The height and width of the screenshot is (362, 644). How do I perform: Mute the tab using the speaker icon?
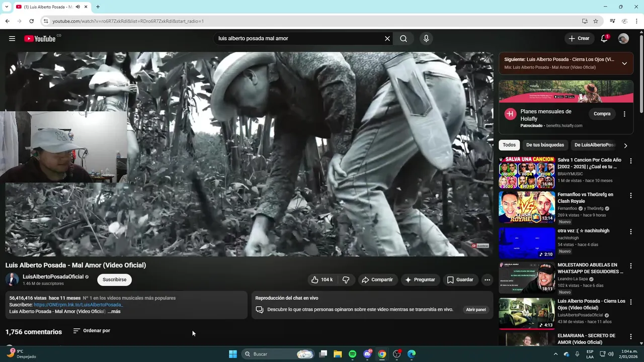coord(77,7)
